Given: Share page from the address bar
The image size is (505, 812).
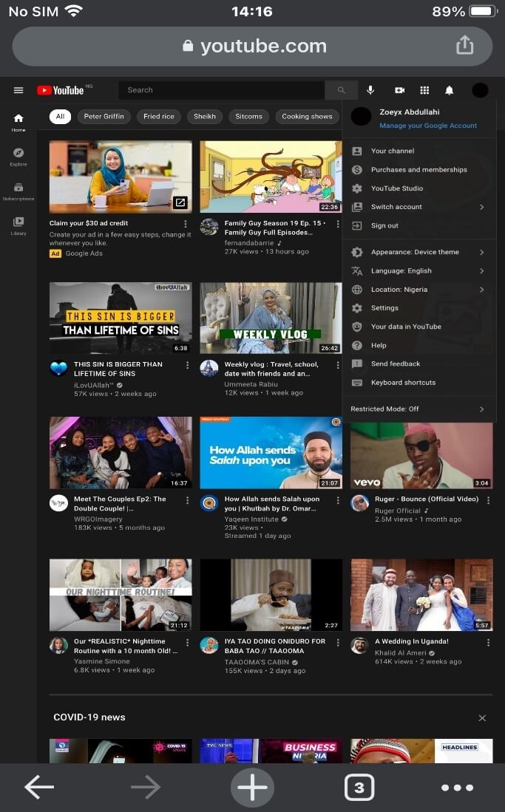Looking at the screenshot, I should (464, 46).
